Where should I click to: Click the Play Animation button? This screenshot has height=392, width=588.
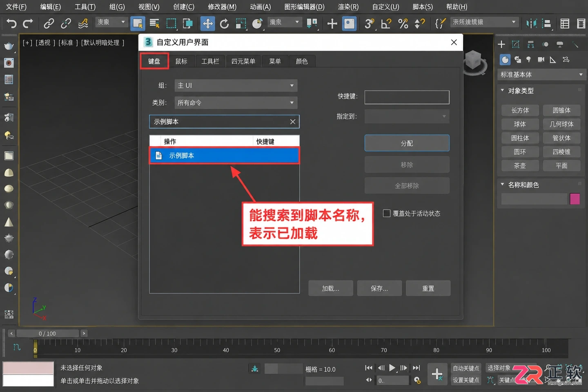pyautogui.click(x=392, y=367)
